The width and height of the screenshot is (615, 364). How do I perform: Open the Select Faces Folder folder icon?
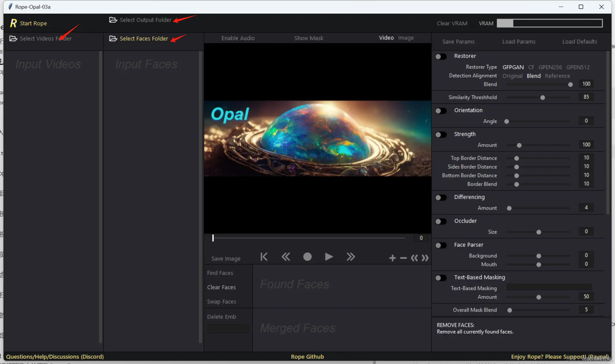pos(113,38)
